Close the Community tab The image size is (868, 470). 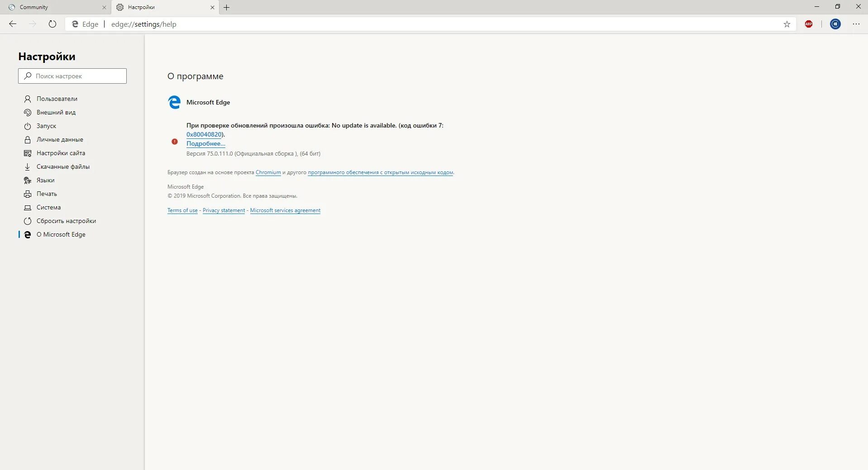coord(104,7)
